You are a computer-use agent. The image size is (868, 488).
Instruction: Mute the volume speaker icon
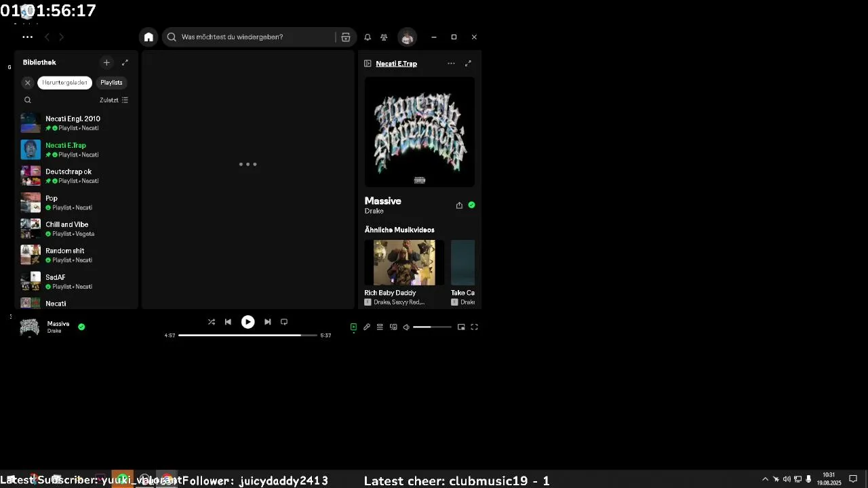[x=406, y=327]
